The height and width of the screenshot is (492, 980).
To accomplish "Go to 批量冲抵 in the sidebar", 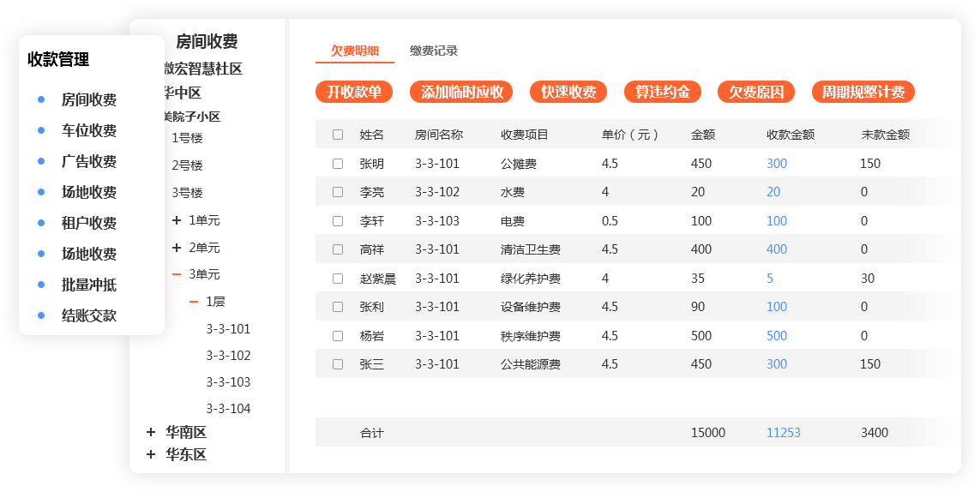I will 88,285.
